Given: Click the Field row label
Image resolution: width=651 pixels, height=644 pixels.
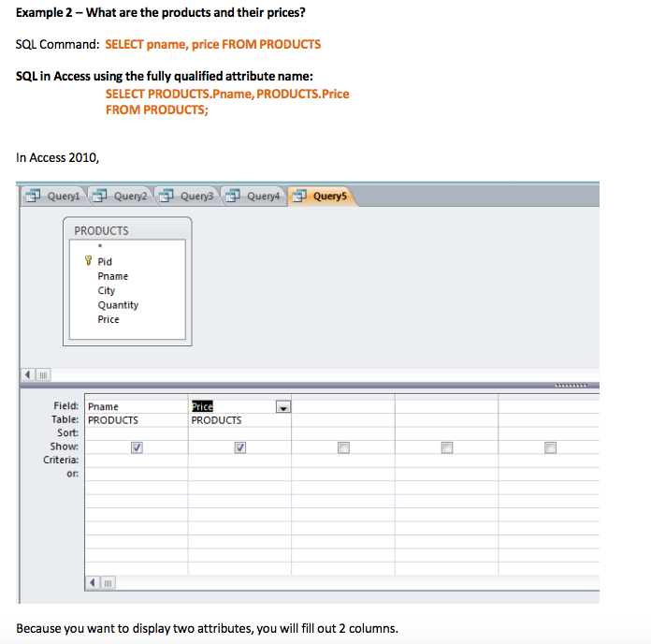Looking at the screenshot, I should [x=65, y=405].
